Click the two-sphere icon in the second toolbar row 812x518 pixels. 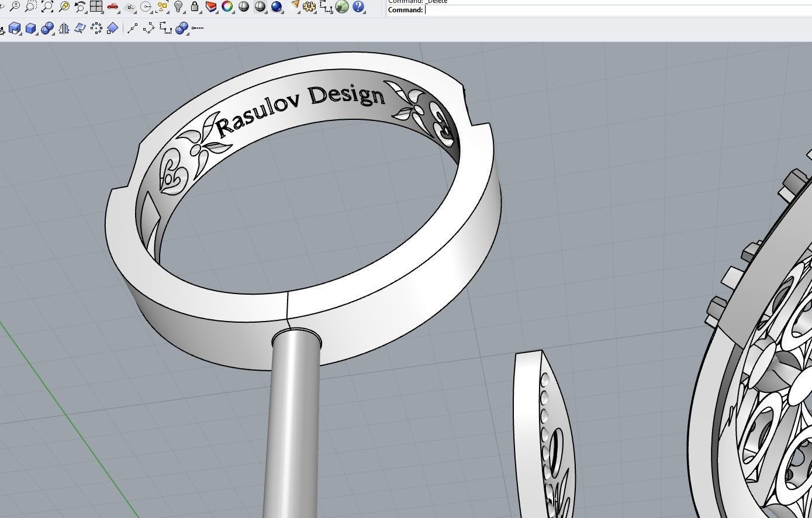pos(182,28)
